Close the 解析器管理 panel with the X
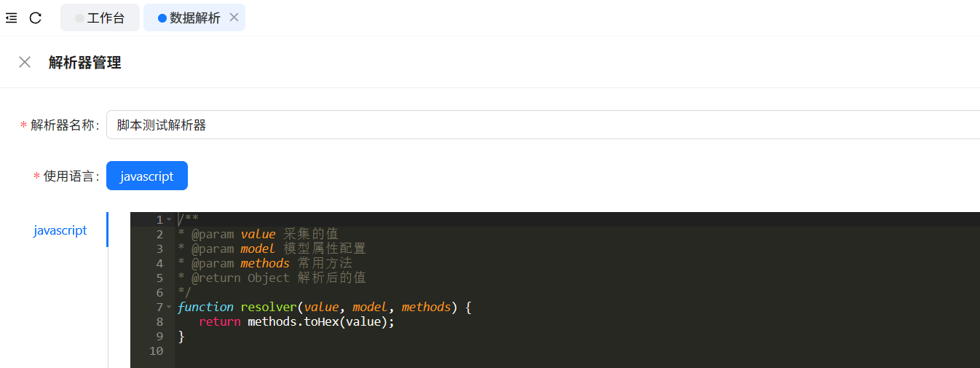The height and width of the screenshot is (368, 980). (x=25, y=62)
